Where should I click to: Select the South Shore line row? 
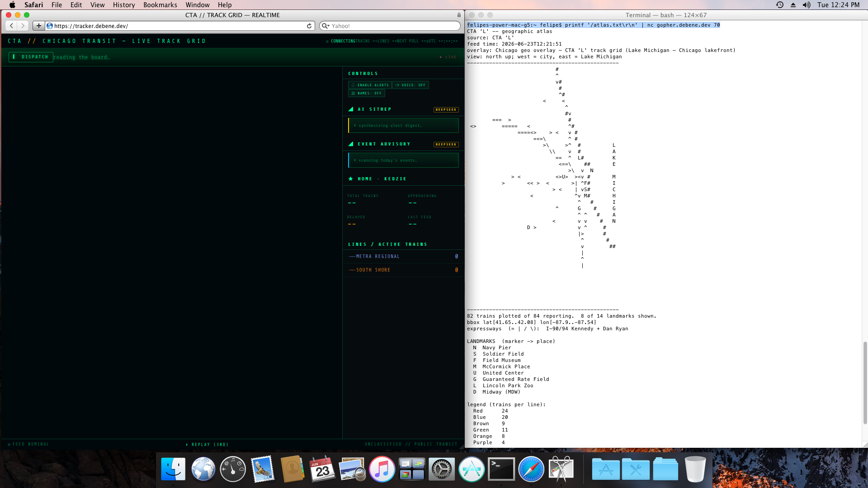point(403,270)
